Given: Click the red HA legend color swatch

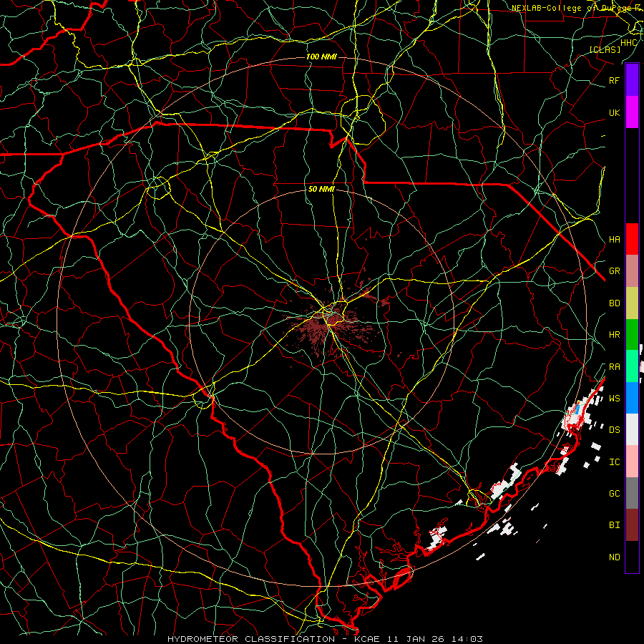Looking at the screenshot, I should (x=632, y=239).
